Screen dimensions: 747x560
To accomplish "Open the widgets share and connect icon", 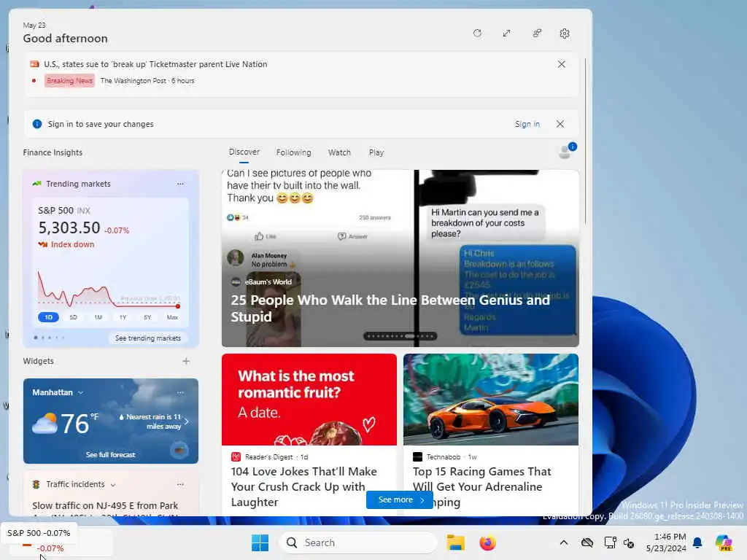I will (x=536, y=34).
